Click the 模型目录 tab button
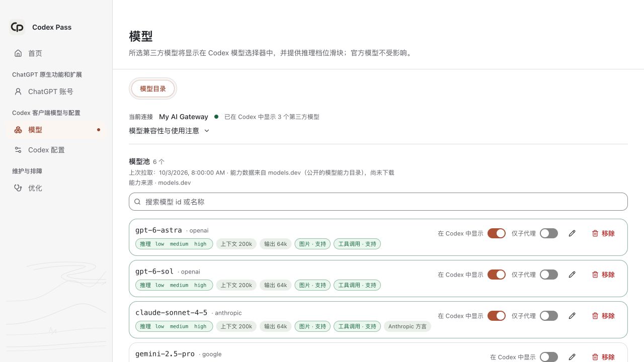 point(153,88)
